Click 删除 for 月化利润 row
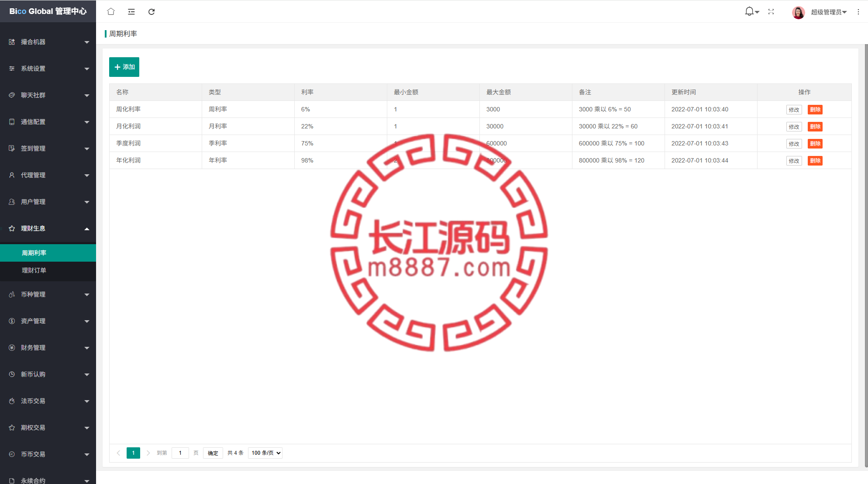 (815, 127)
